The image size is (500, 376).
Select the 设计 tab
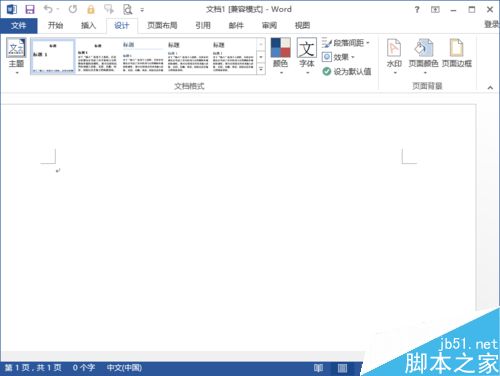coord(122,26)
